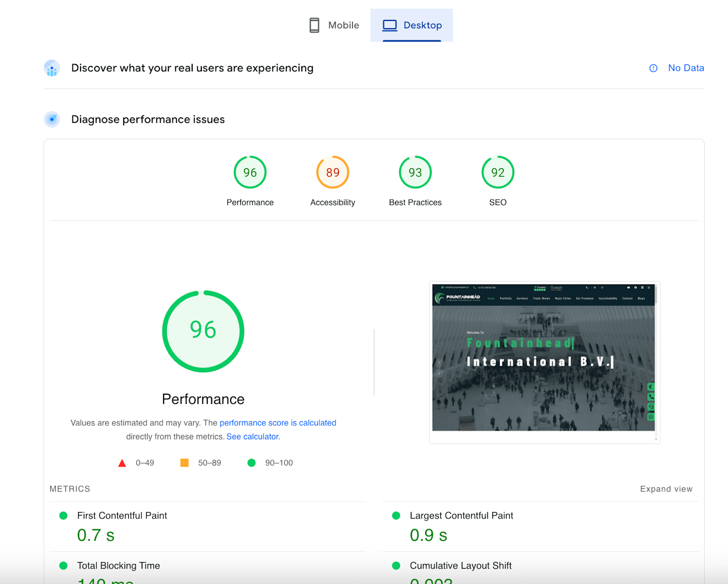The image size is (728, 584).
Task: Click the green circle 90–100 legend icon
Action: point(251,463)
